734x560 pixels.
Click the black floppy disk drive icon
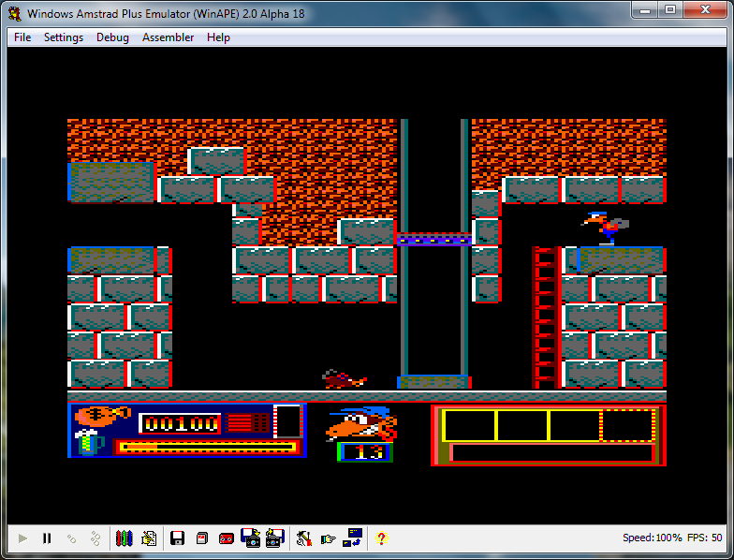click(x=178, y=538)
